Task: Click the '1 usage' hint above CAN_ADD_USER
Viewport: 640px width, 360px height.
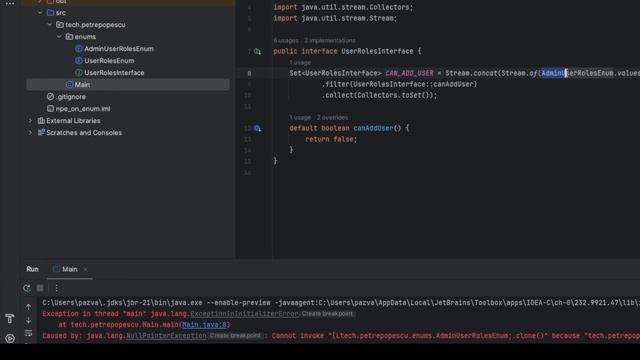Action: [x=300, y=62]
